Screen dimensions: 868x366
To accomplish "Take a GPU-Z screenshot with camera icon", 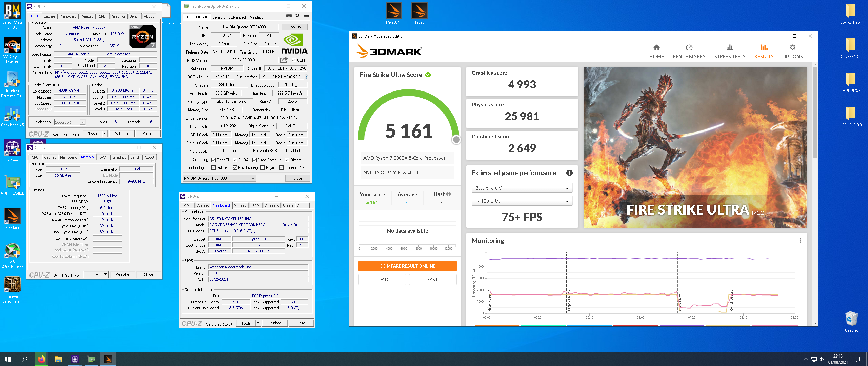I will pos(289,15).
